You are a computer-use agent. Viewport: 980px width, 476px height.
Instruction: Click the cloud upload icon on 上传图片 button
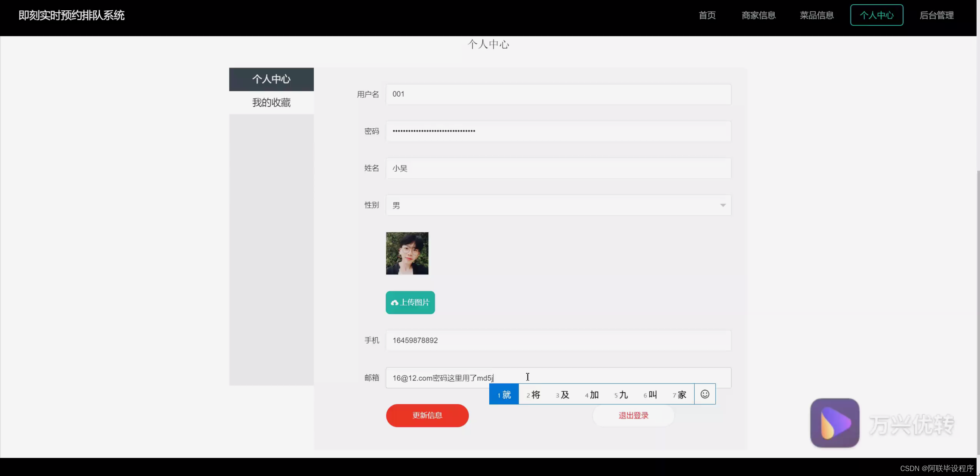coord(395,302)
